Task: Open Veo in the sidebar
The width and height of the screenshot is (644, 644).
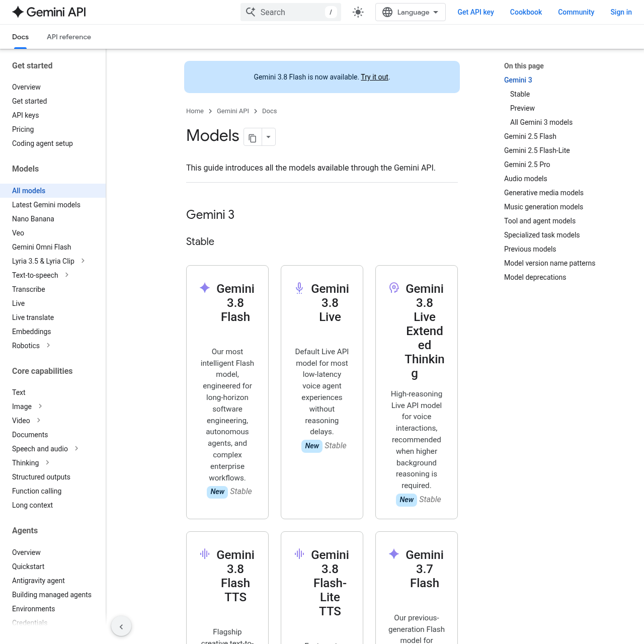Action: 18,233
